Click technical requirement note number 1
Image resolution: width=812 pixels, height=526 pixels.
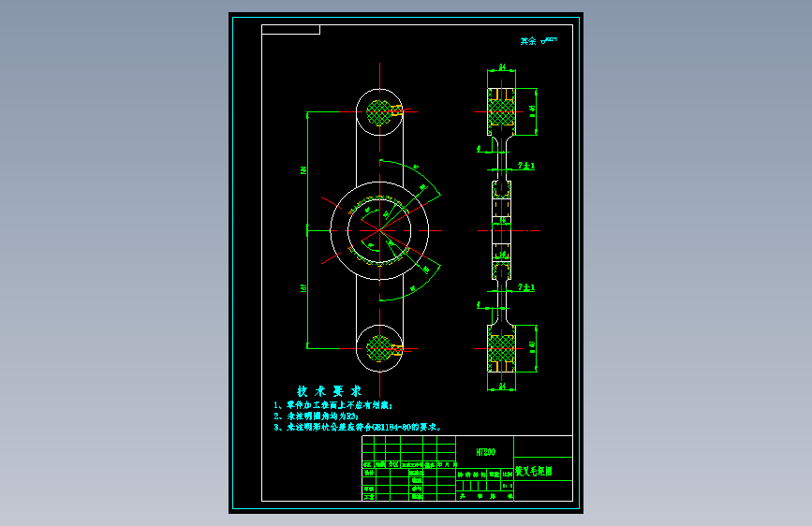click(333, 405)
